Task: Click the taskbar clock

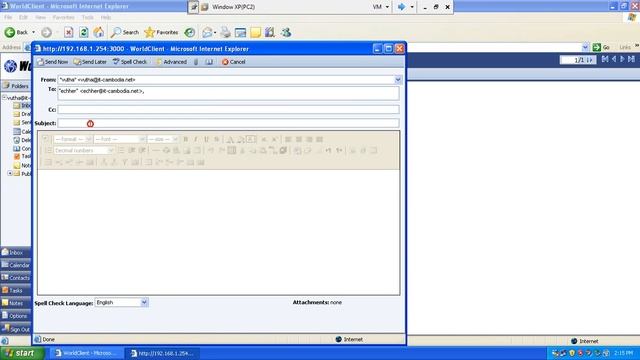Action: [x=624, y=353]
